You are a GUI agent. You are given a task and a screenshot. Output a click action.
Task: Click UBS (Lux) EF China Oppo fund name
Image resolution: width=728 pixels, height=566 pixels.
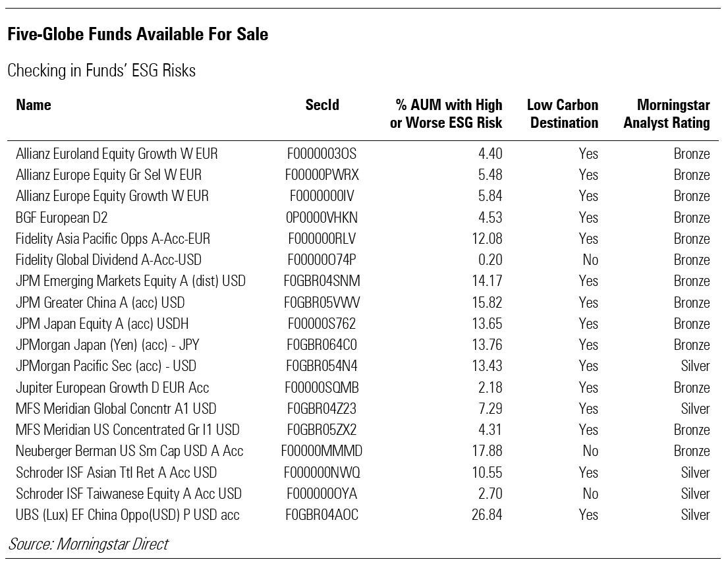tap(128, 515)
